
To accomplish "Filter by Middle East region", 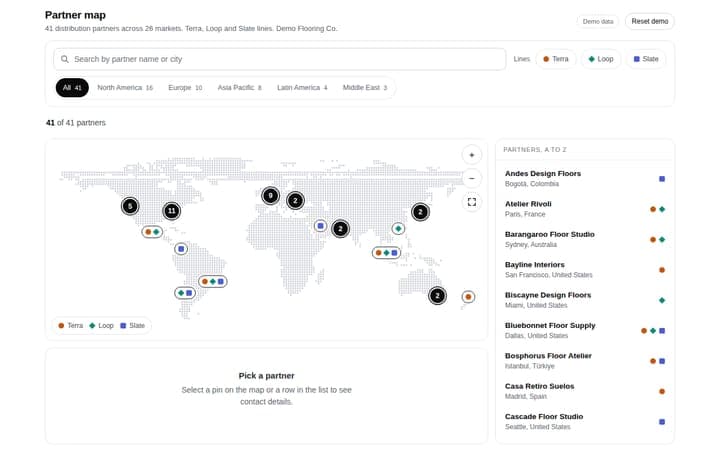I will pyautogui.click(x=365, y=88).
